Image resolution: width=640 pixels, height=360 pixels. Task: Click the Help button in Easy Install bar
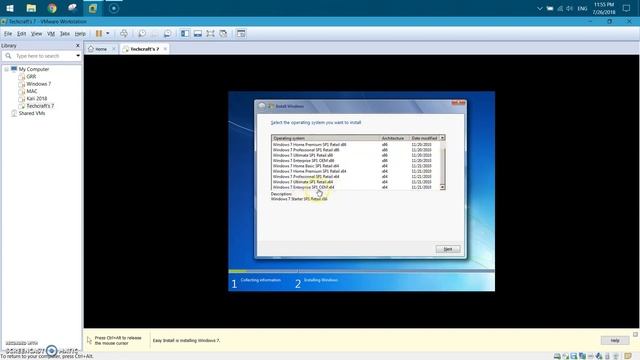click(x=615, y=340)
